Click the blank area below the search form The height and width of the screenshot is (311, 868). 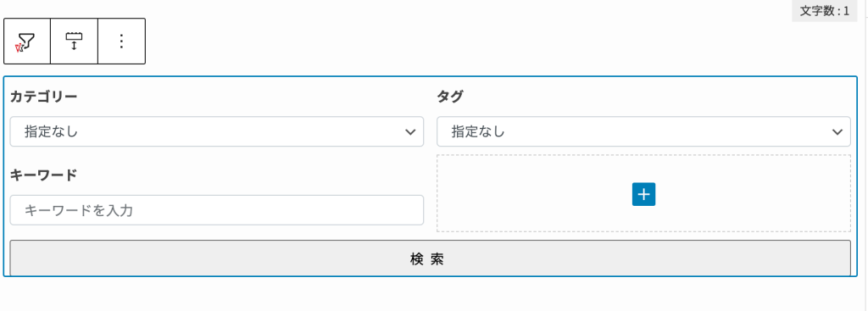point(430,294)
